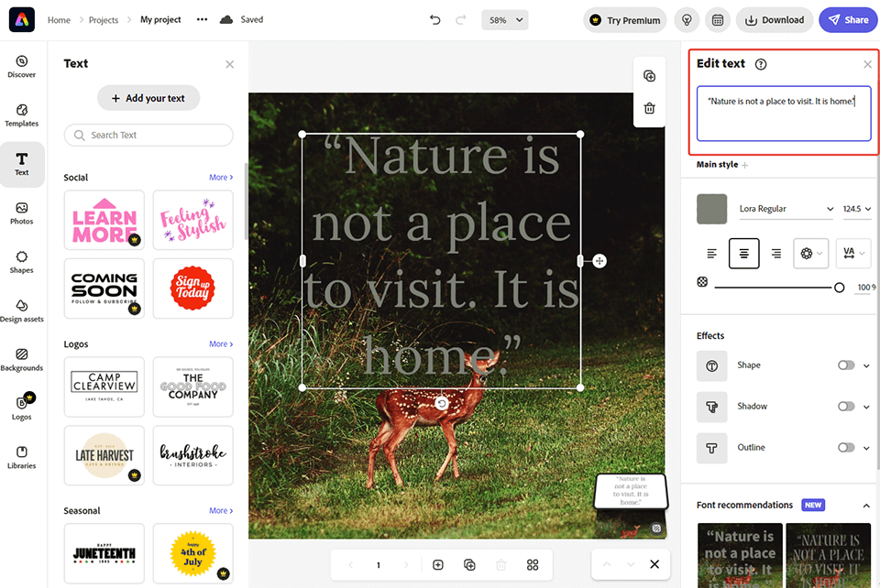Select the Text sidebar tab
Image resolution: width=880 pixels, height=588 pixels.
22,164
